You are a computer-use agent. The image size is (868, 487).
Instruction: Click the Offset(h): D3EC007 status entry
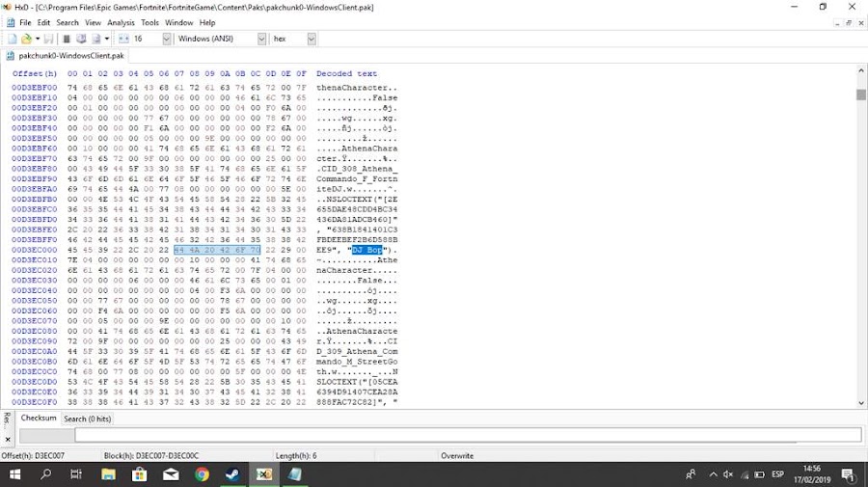tap(33, 456)
